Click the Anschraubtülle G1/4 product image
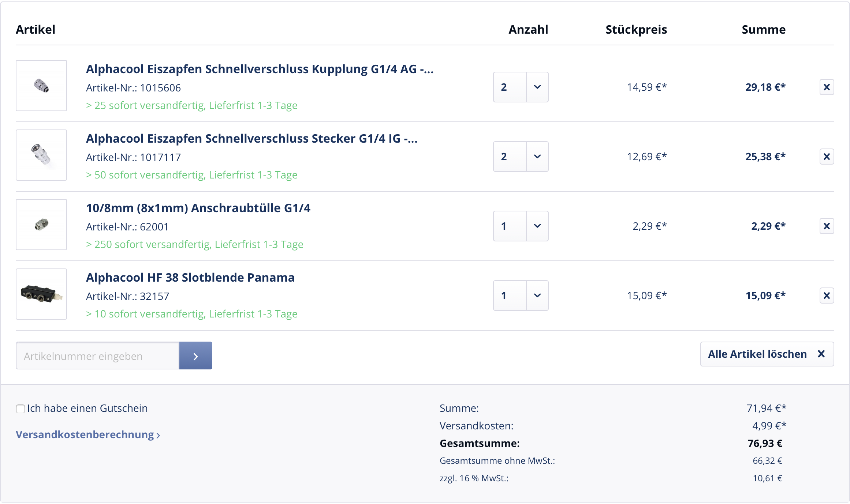850x504 pixels. [x=41, y=225]
